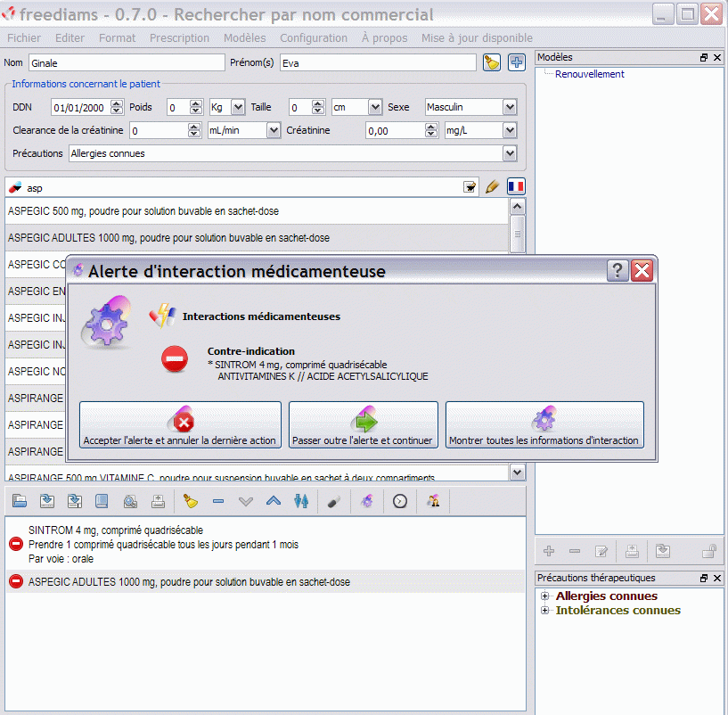Open the Modèles menu
The image size is (728, 715).
click(x=245, y=38)
